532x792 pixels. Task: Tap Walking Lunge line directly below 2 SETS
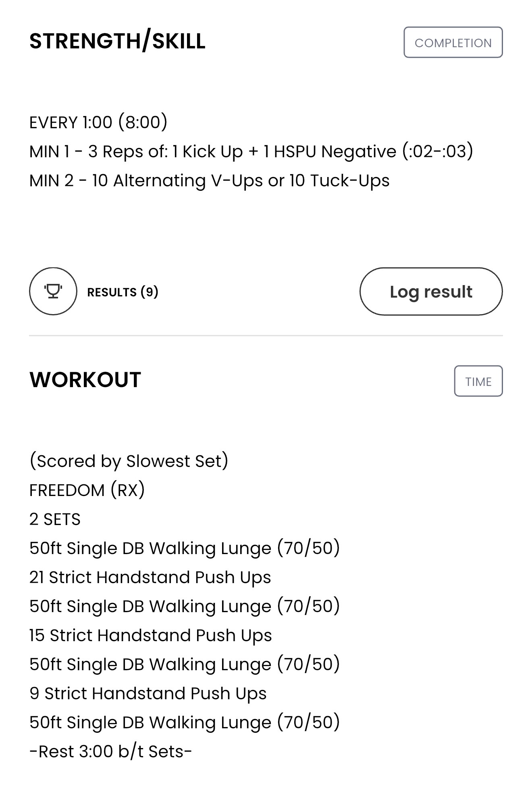(185, 548)
